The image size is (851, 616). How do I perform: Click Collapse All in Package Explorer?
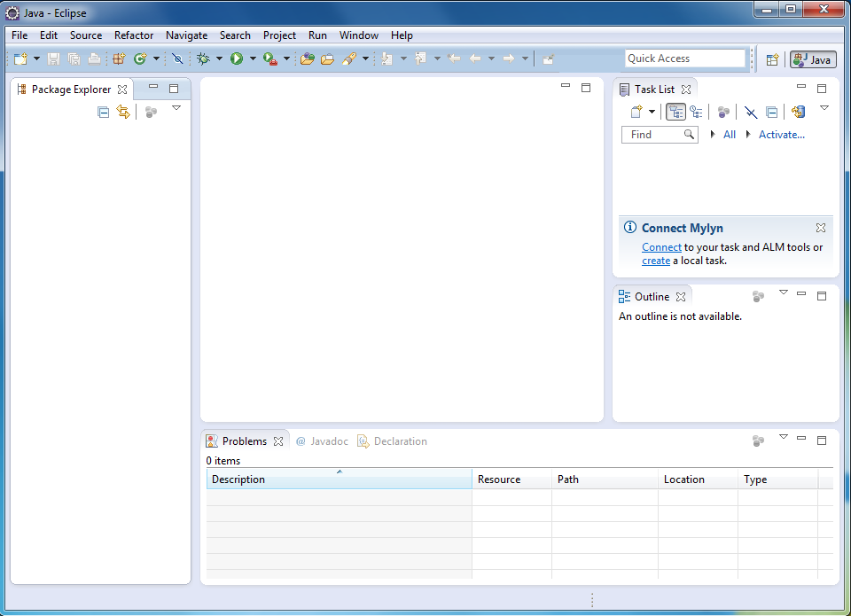tap(104, 112)
